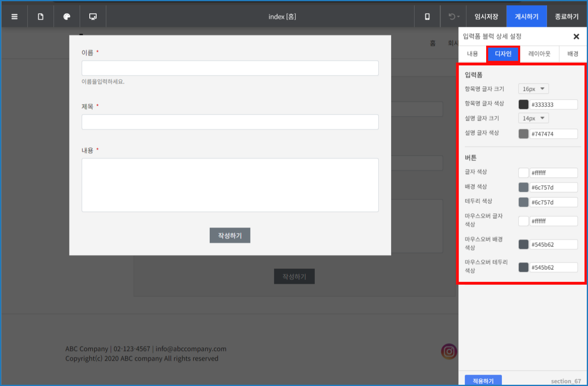Screen dimensions: 588x386
Task: Click the undo icon
Action: point(451,17)
